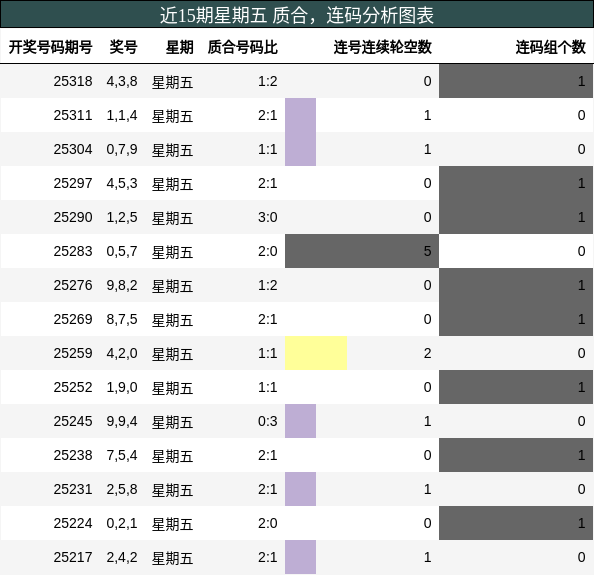The height and width of the screenshot is (575, 594).
Task: Select the gray bar value 5 in row 25283
Action: click(x=362, y=251)
